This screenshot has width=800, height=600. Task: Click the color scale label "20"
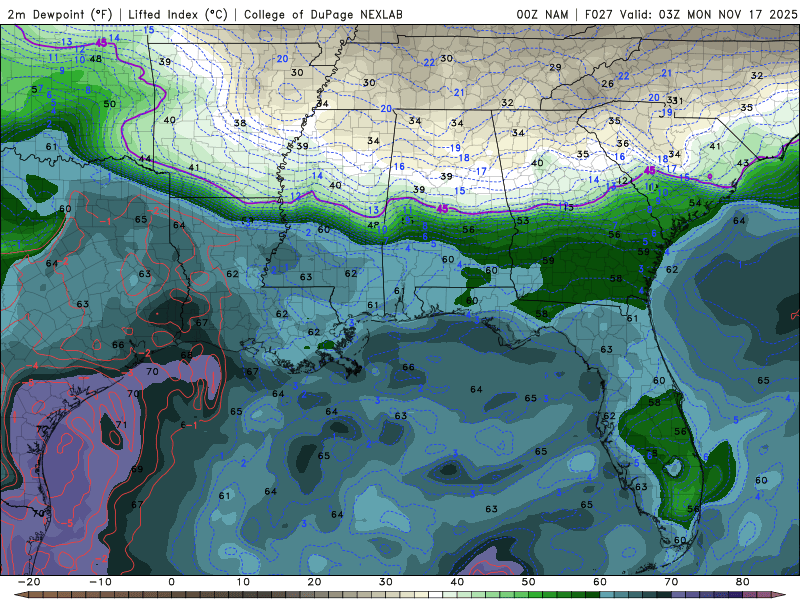pyautogui.click(x=314, y=582)
